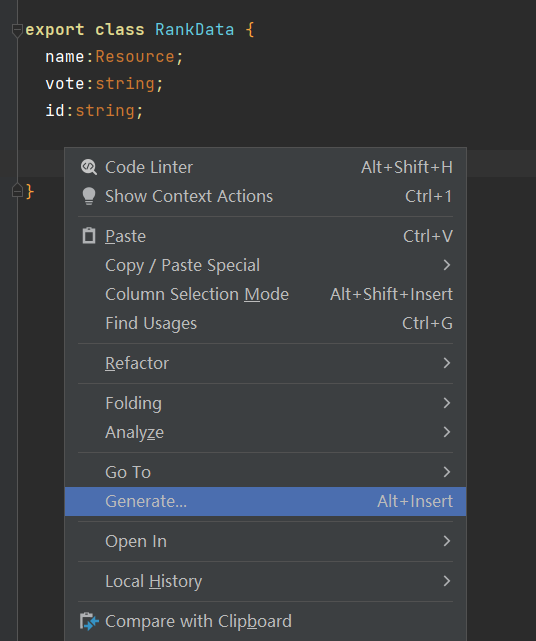Screen dimensions: 536x641
Task: Expand the Copy / Paste Special submenu arrow
Action: [447, 265]
